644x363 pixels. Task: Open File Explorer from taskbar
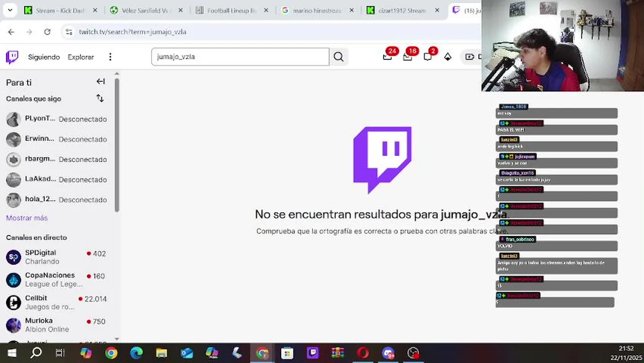161,353
